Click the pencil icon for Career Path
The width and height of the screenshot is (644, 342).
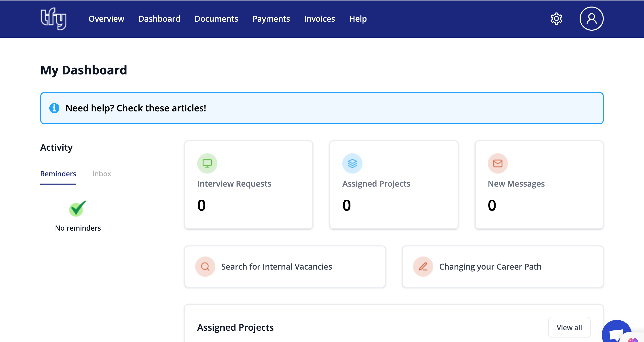423,267
